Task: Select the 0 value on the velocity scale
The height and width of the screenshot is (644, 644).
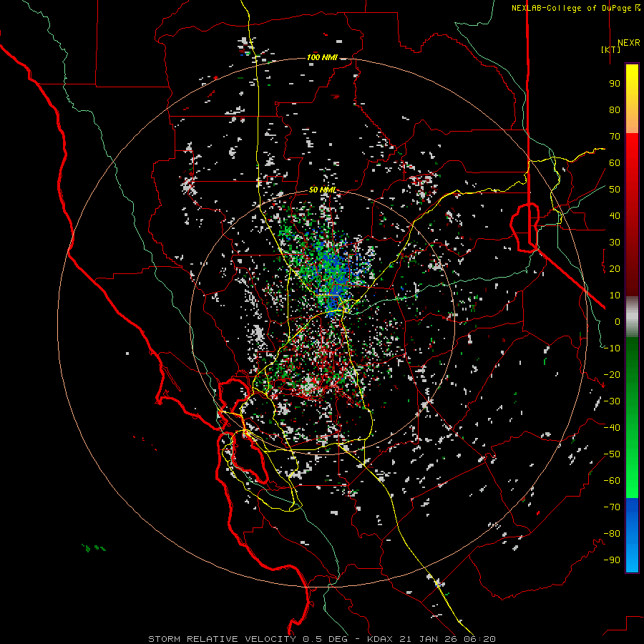Action: tap(618, 321)
